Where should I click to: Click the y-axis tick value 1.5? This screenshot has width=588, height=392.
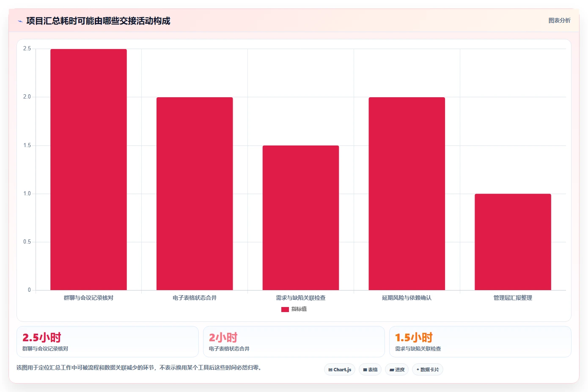[x=27, y=145]
